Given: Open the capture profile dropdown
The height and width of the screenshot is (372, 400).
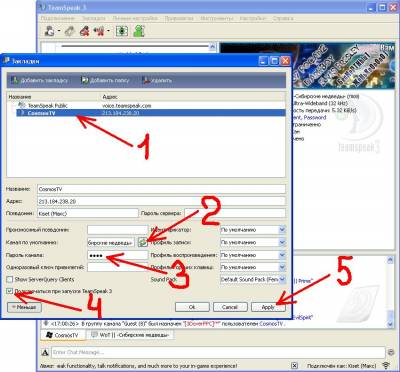Looking at the screenshot, I should point(253,242).
